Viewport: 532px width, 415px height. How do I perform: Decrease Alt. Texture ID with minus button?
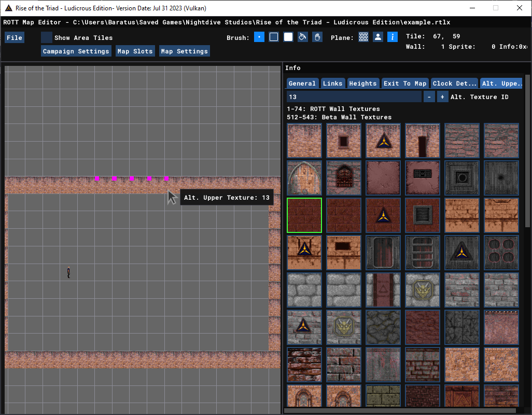[429, 97]
